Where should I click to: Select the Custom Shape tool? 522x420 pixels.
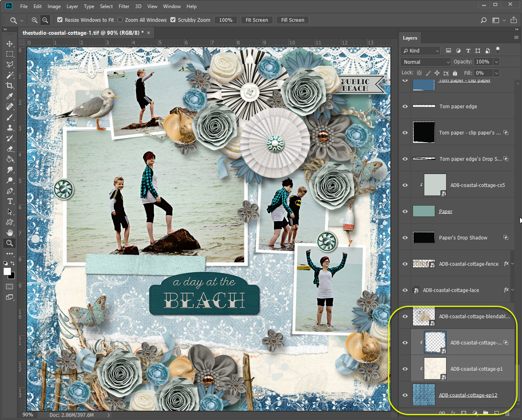tap(10, 222)
